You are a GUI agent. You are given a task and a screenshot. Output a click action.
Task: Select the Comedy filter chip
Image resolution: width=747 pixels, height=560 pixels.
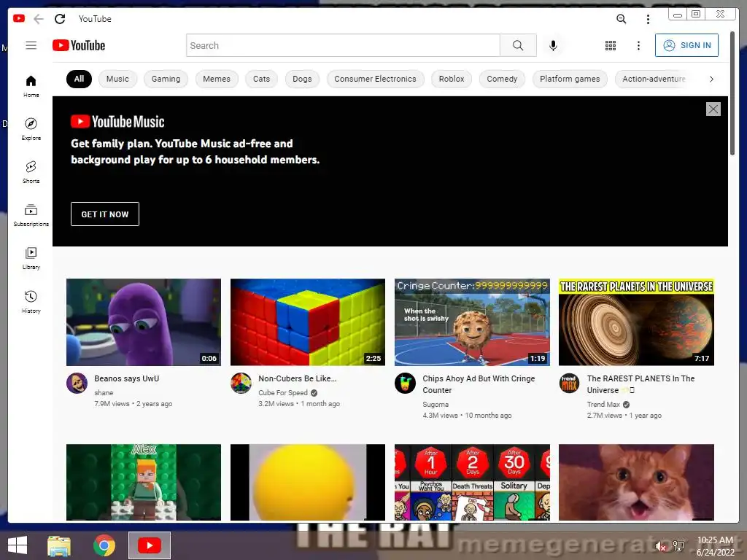click(502, 79)
